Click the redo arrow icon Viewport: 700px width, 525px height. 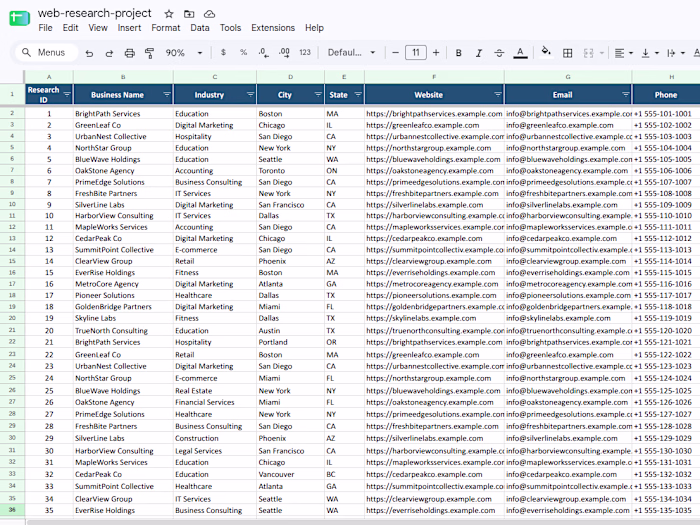109,53
